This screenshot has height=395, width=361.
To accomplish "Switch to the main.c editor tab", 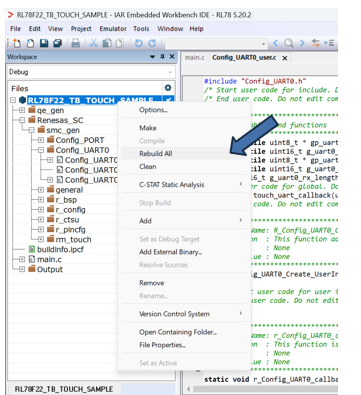I will point(195,58).
